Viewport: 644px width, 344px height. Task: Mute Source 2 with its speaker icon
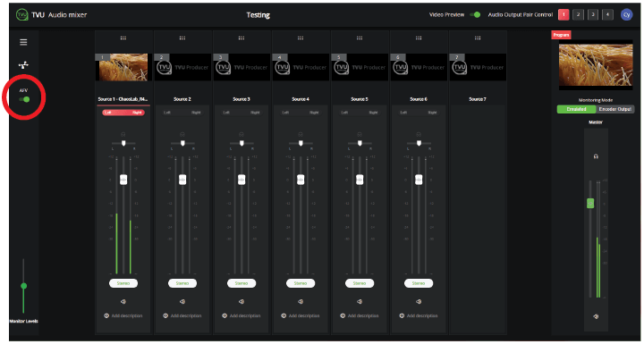pos(182,302)
